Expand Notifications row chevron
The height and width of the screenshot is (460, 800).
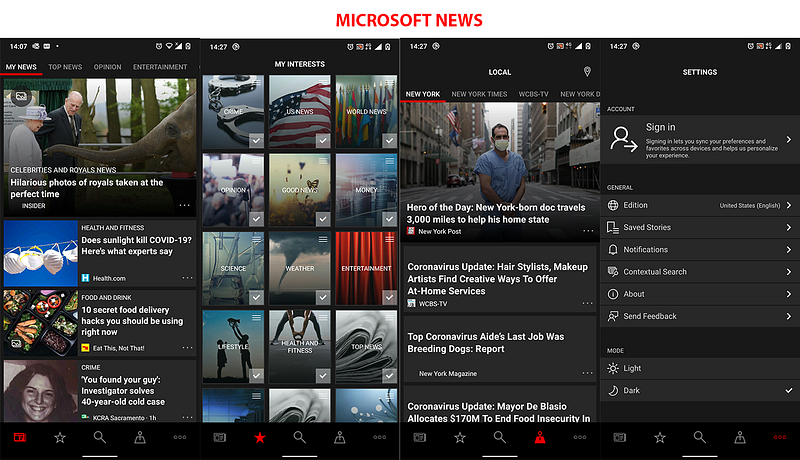(789, 249)
